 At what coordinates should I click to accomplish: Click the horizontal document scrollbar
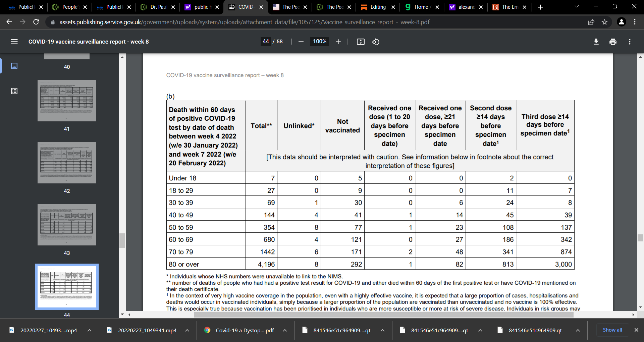[383, 315]
